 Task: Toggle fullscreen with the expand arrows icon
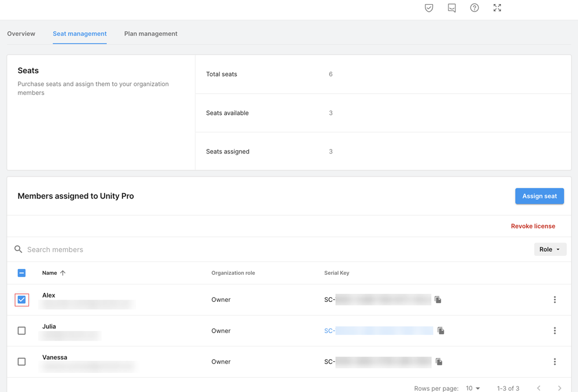[x=497, y=8]
